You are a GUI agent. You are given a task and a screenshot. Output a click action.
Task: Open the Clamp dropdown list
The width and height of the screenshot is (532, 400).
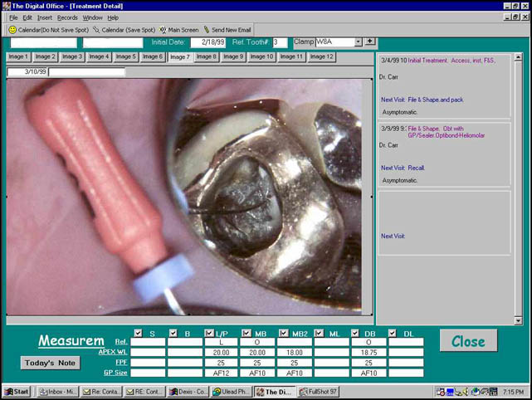coord(358,41)
